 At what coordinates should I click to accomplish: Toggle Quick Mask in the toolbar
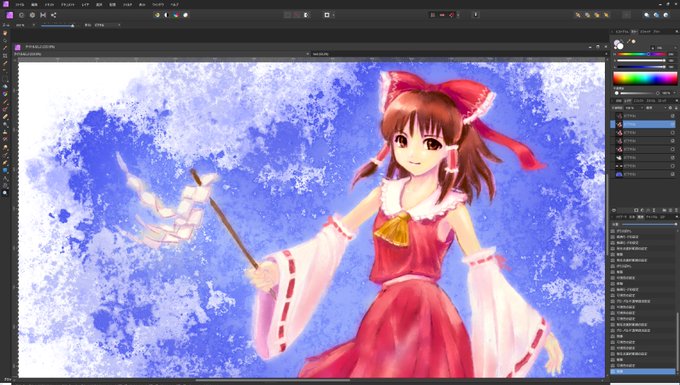coord(327,15)
